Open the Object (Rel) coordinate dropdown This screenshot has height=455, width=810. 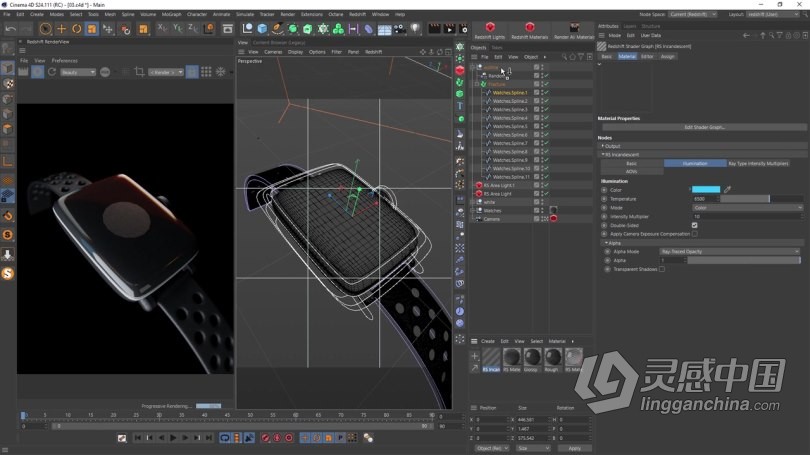coord(492,448)
